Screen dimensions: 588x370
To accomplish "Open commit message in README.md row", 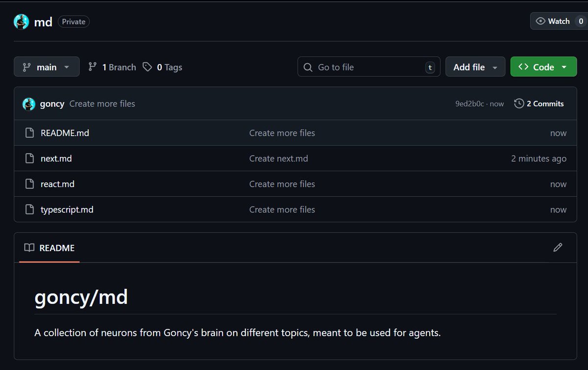I will [282, 133].
